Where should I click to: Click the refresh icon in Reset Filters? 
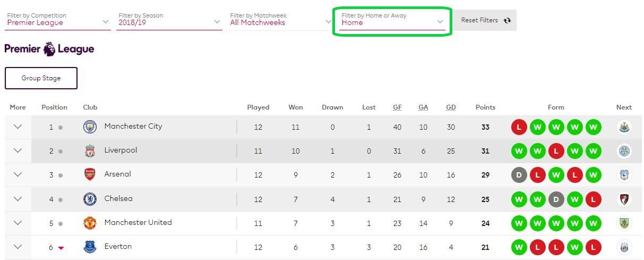click(507, 20)
